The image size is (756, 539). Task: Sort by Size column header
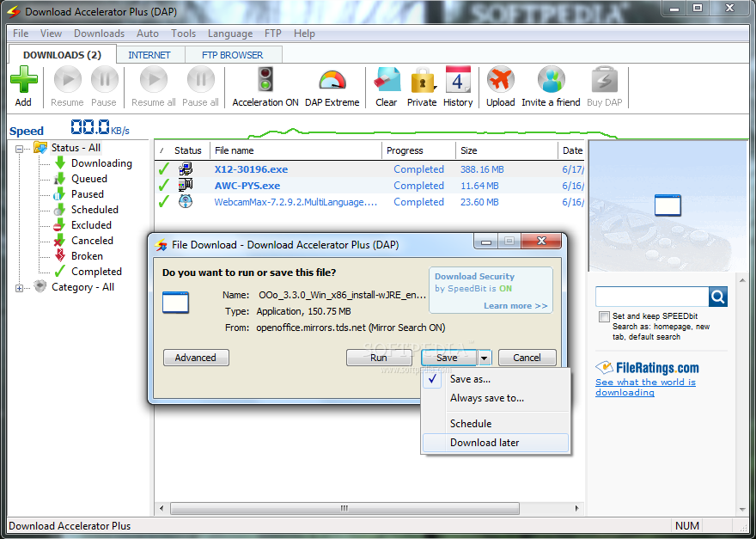[x=506, y=150]
